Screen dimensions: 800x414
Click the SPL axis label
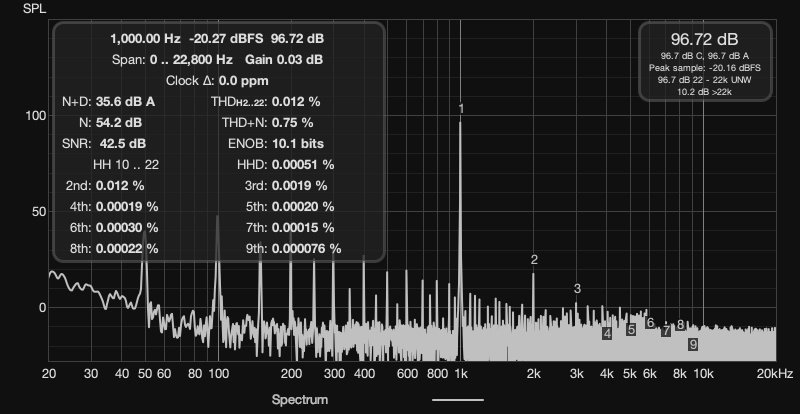[34, 9]
